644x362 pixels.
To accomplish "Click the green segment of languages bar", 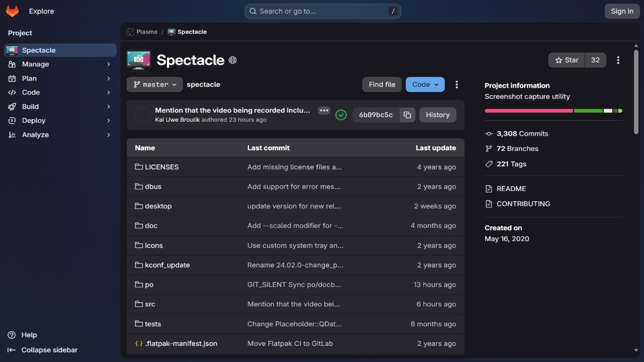I will pyautogui.click(x=588, y=111).
